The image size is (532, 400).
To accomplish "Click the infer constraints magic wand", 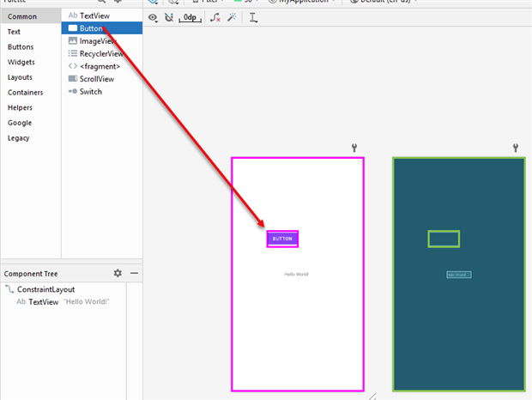I will (x=232, y=17).
